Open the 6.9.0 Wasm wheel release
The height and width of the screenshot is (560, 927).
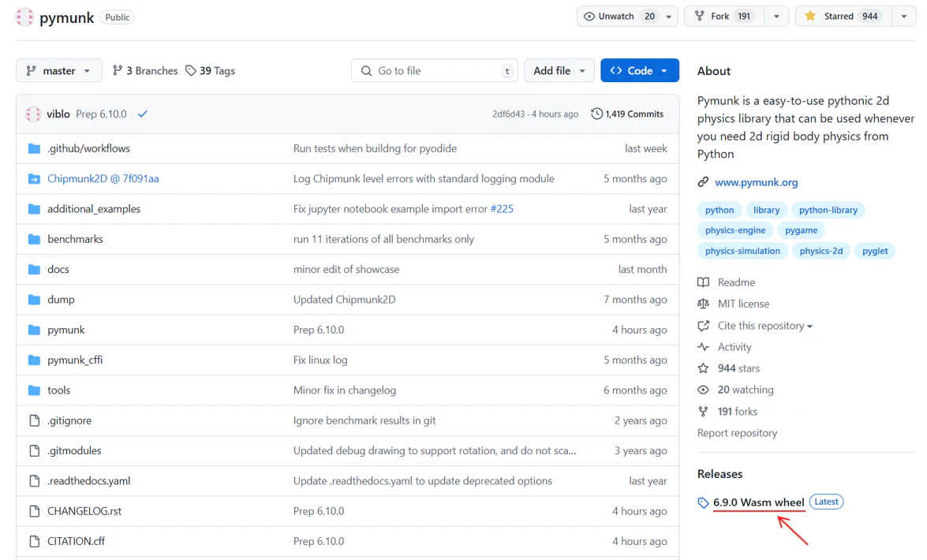(758, 502)
